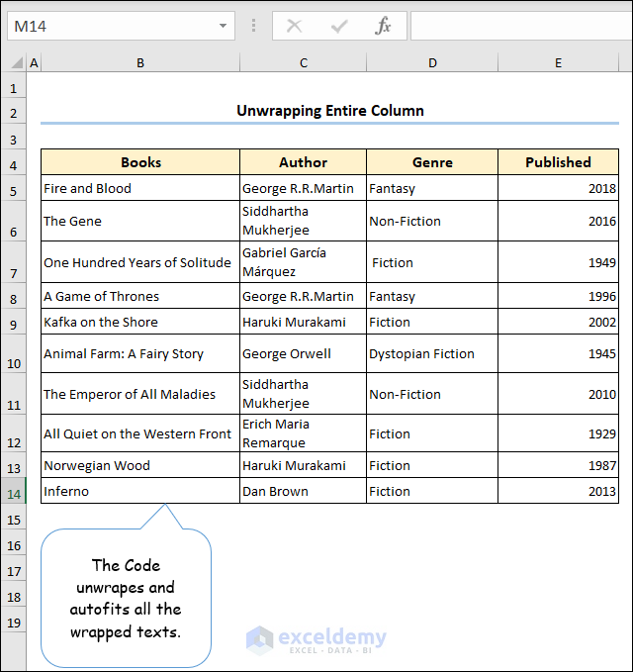Click the 'Books' header cell
Screen dimensions: 633x672
tap(140, 162)
